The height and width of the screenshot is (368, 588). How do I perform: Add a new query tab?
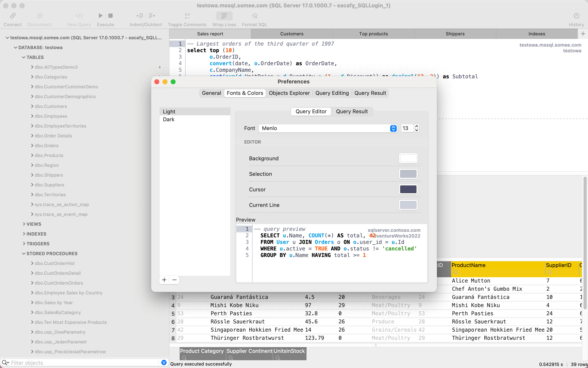[x=583, y=34]
